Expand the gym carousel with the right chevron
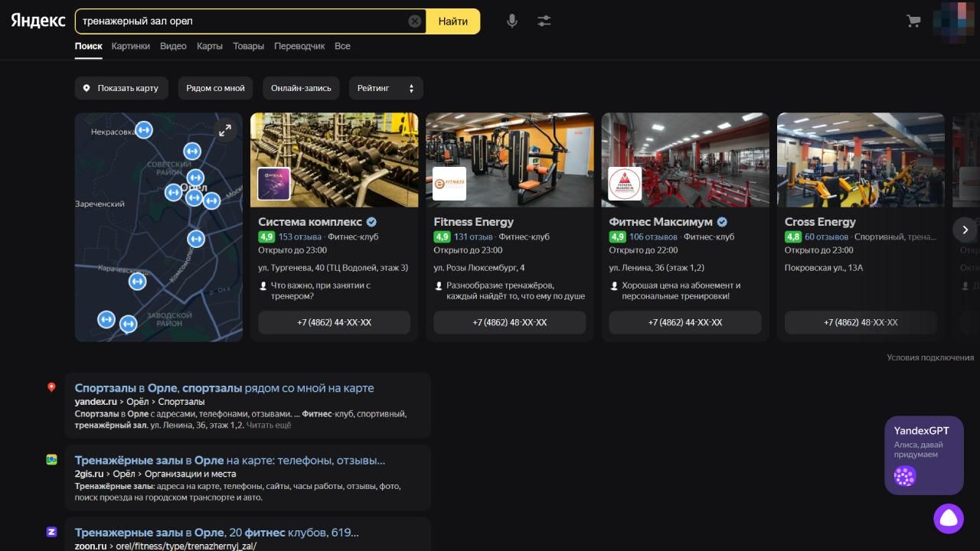The width and height of the screenshot is (980, 551). (x=965, y=230)
